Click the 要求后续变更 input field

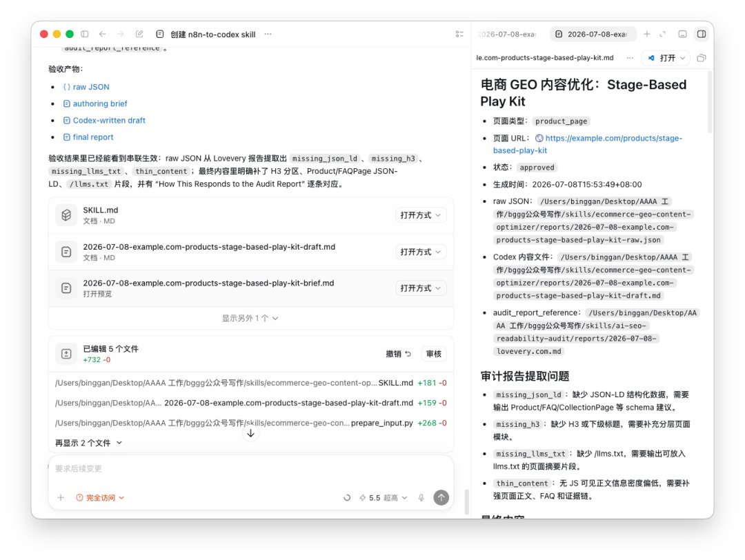point(250,469)
